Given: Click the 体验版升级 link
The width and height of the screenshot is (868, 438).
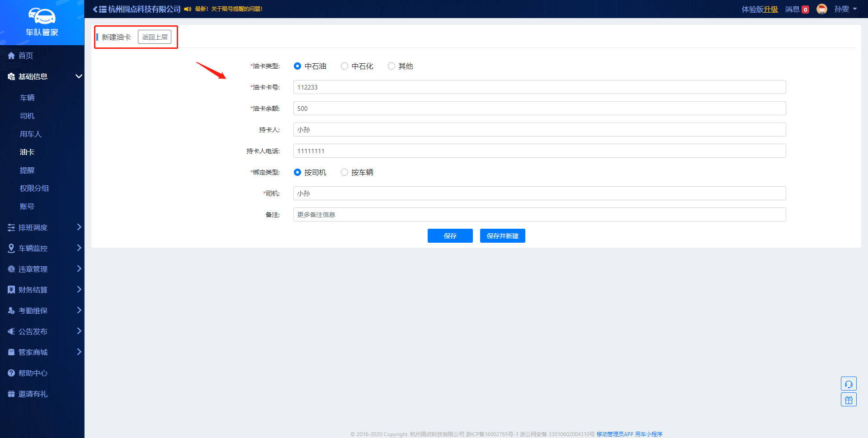Looking at the screenshot, I should (759, 9).
